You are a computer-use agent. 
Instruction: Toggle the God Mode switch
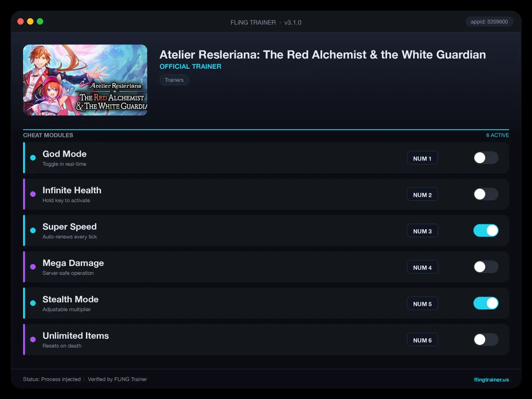click(486, 158)
